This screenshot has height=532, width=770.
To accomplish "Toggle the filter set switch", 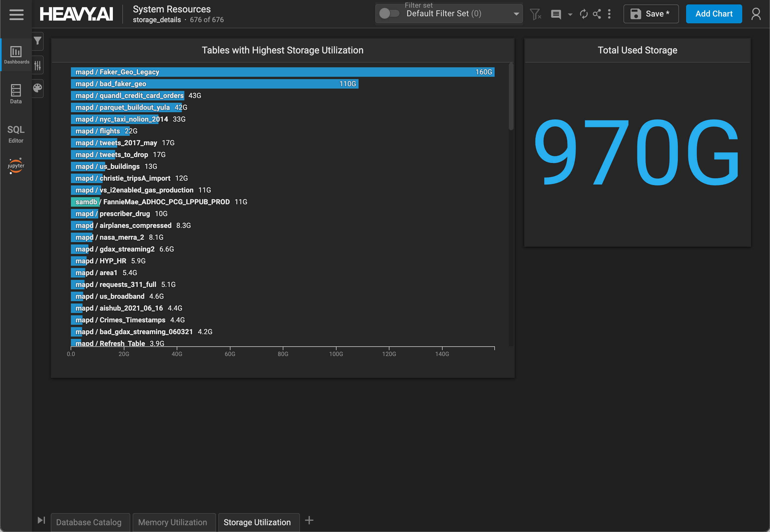I will point(389,14).
